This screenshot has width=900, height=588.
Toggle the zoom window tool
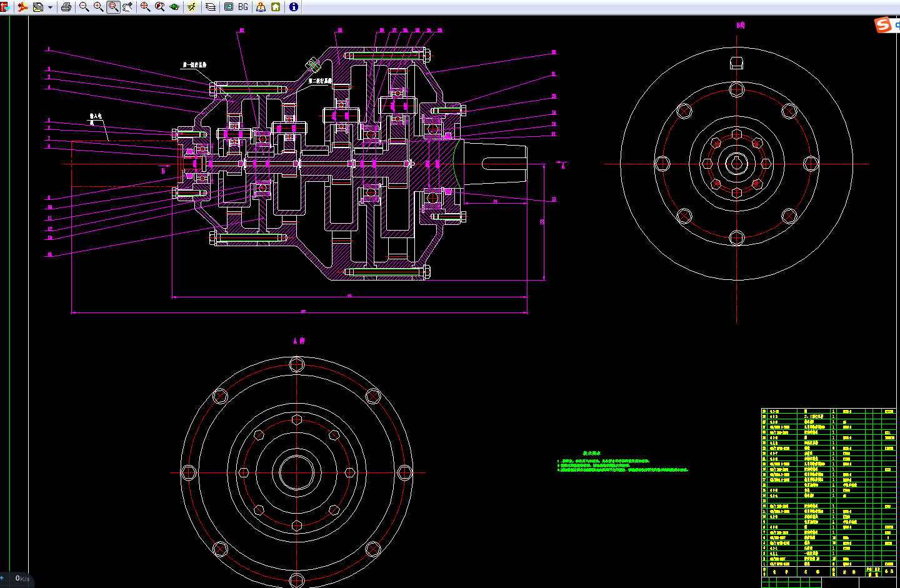(x=113, y=7)
